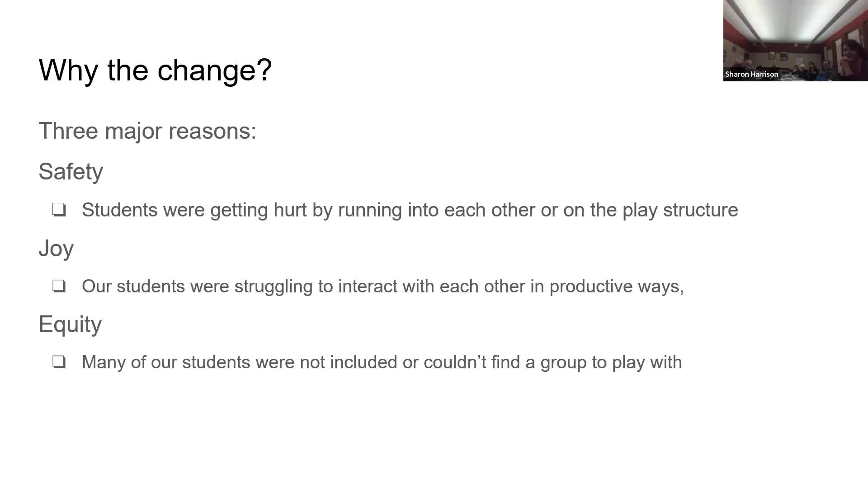868x488 pixels.
Task: Click the word 'change?' in the title
Action: pyautogui.click(x=214, y=70)
